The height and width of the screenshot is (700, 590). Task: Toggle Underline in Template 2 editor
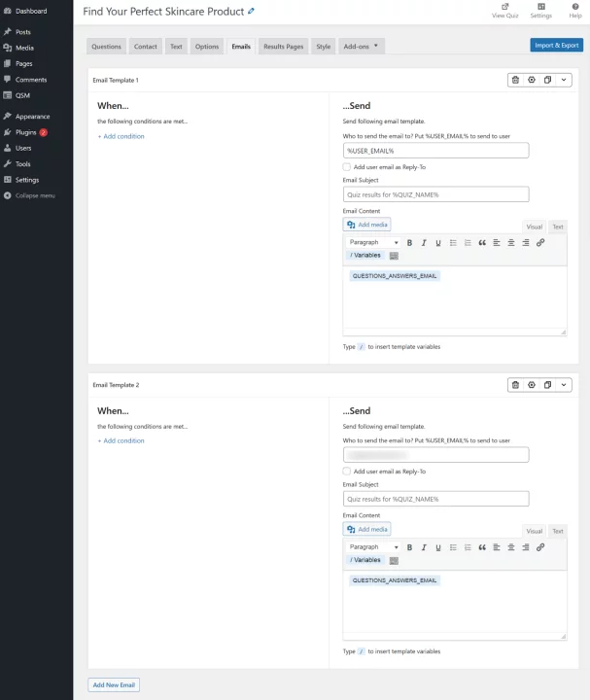click(438, 547)
